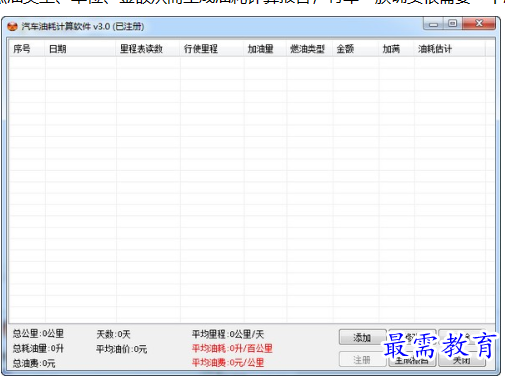Click the red 平均油费:0元/公里 text
The height and width of the screenshot is (377, 505).
point(228,362)
